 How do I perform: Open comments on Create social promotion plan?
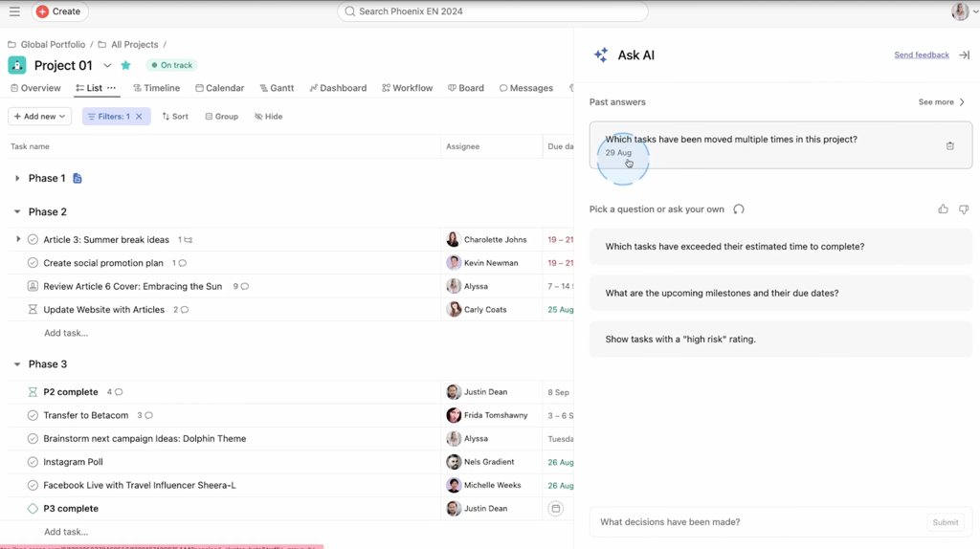[179, 263]
